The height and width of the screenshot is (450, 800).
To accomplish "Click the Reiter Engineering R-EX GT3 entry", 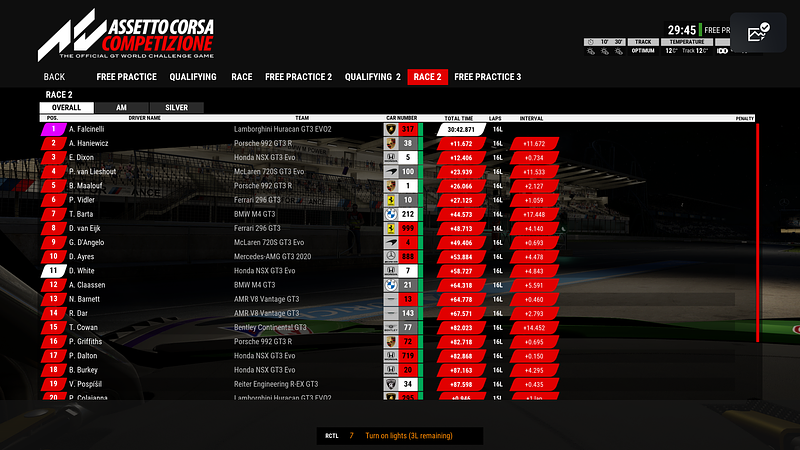I will 276,384.
